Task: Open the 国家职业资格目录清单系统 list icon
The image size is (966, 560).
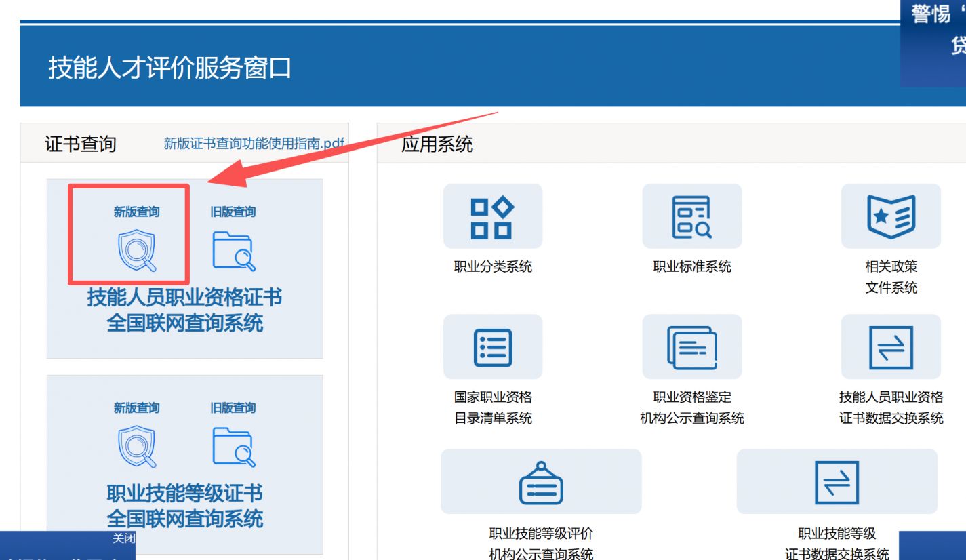Action: [x=493, y=347]
